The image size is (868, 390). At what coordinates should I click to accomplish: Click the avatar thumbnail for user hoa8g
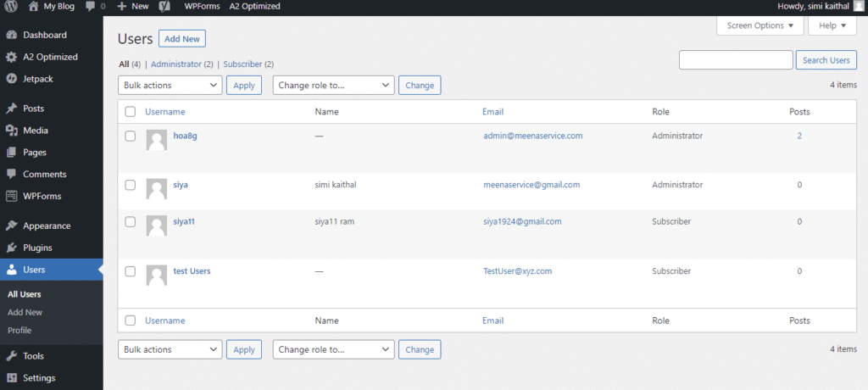tap(156, 140)
